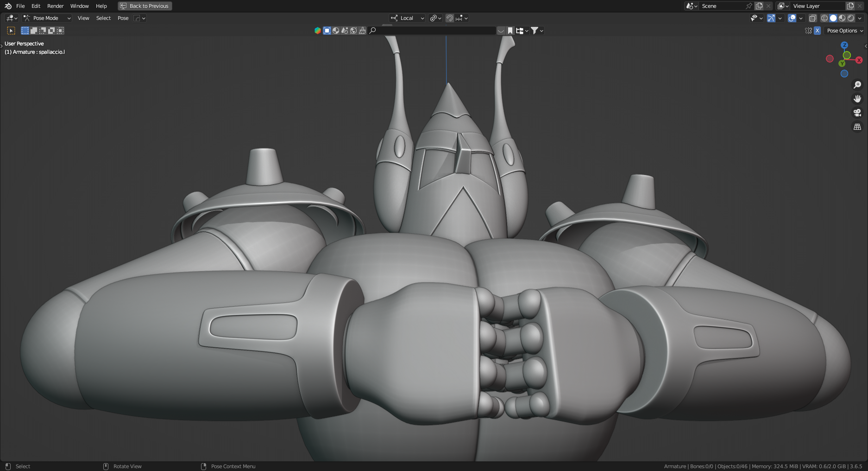
Task: Click the Z axis on navigation gizmo
Action: point(844,45)
